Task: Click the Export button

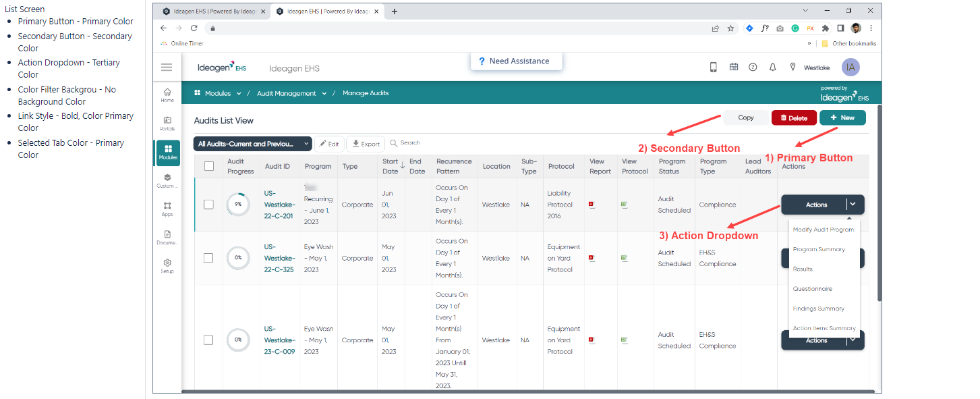Action: 366,144
